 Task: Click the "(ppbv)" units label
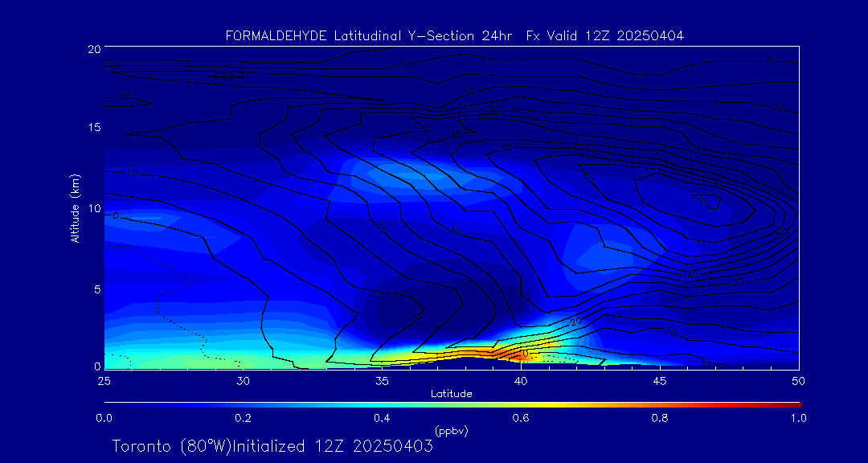click(451, 430)
